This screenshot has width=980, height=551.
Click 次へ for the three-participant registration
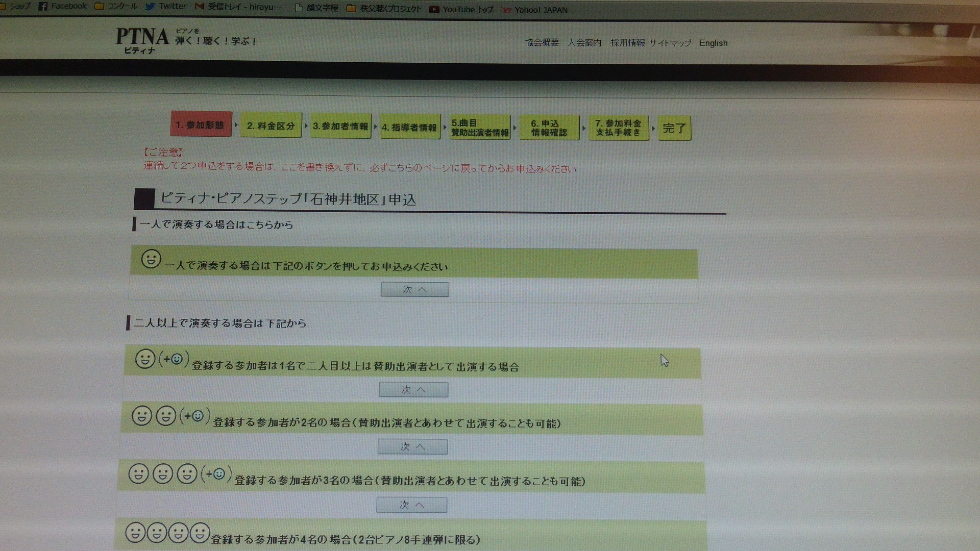click(411, 505)
